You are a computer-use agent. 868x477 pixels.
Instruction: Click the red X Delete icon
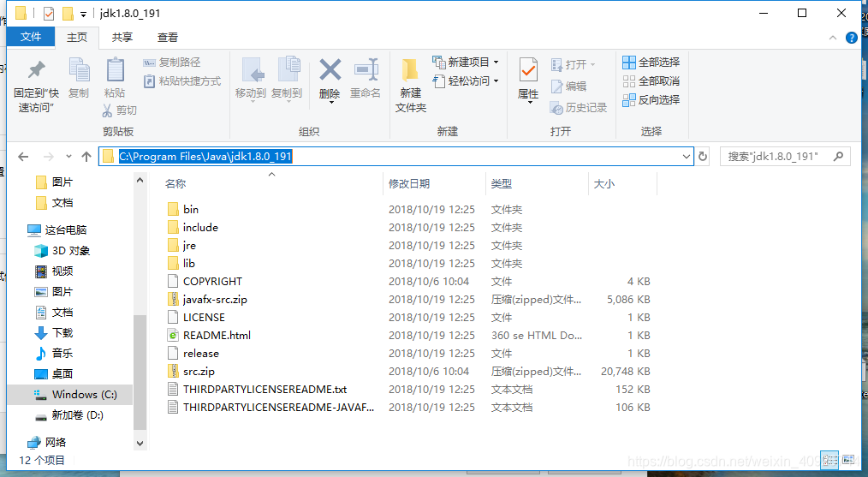click(330, 71)
